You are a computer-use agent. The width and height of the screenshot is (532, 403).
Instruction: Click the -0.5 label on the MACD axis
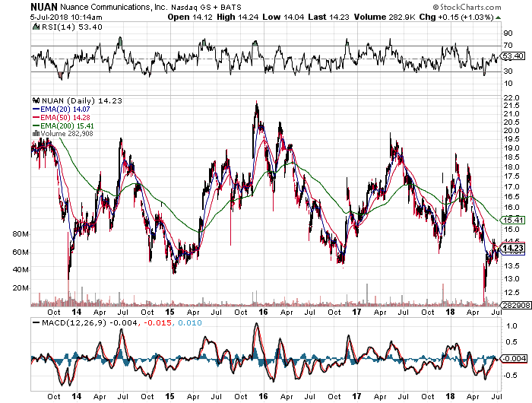[510, 376]
